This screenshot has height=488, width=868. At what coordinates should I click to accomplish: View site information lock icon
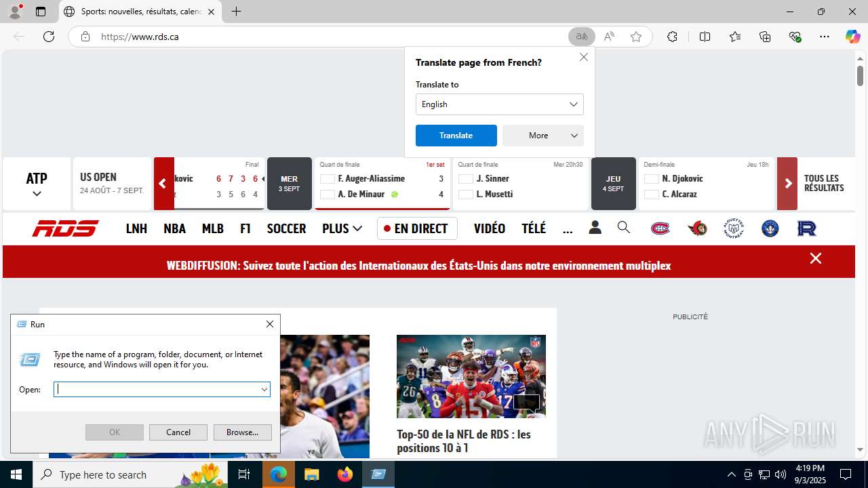[x=85, y=37]
